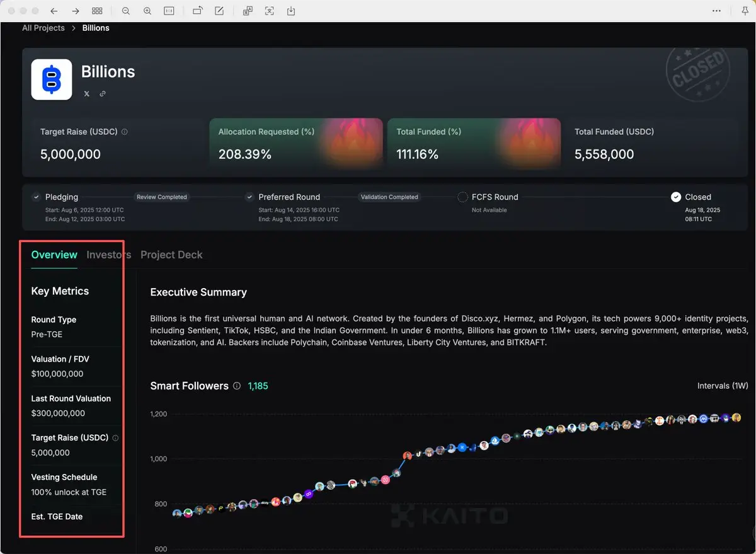The height and width of the screenshot is (554, 756).
Task: Click info icon beside top Target Raise
Action: click(124, 132)
